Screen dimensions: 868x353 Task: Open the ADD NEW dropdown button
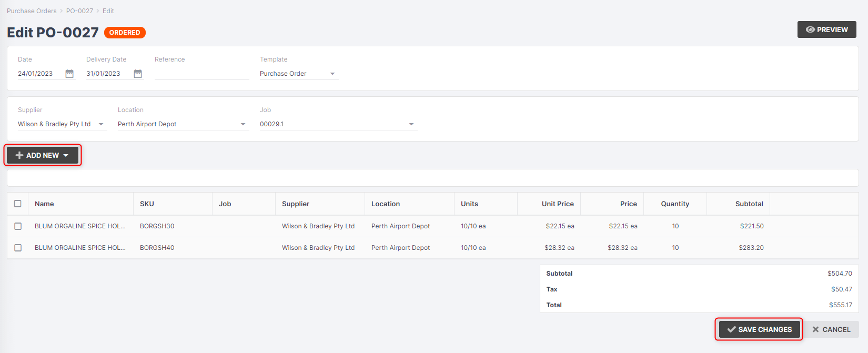[x=43, y=155]
